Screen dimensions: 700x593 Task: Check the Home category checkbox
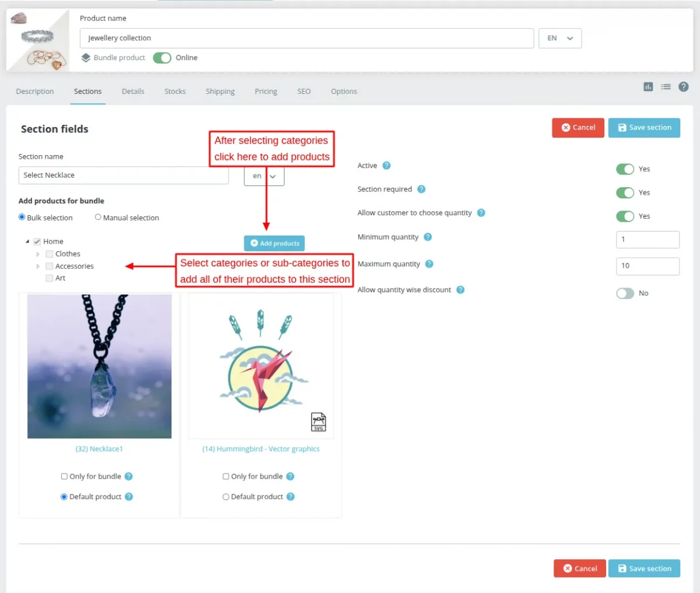click(x=37, y=241)
